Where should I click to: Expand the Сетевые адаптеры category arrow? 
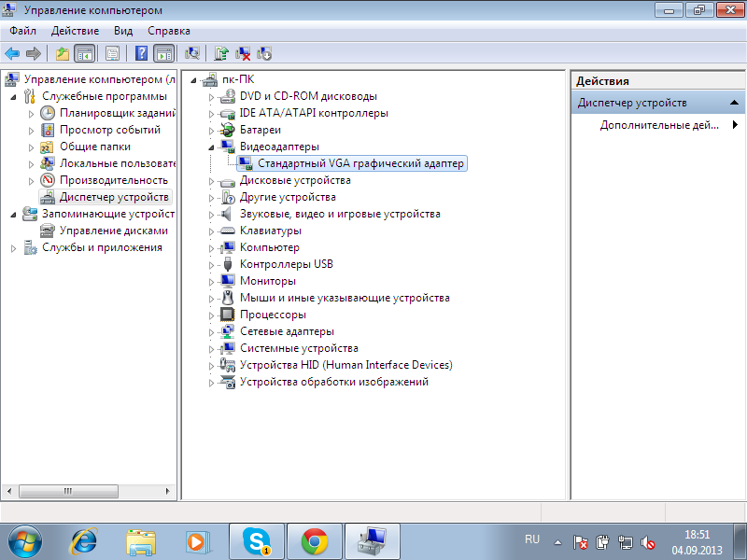click(211, 333)
